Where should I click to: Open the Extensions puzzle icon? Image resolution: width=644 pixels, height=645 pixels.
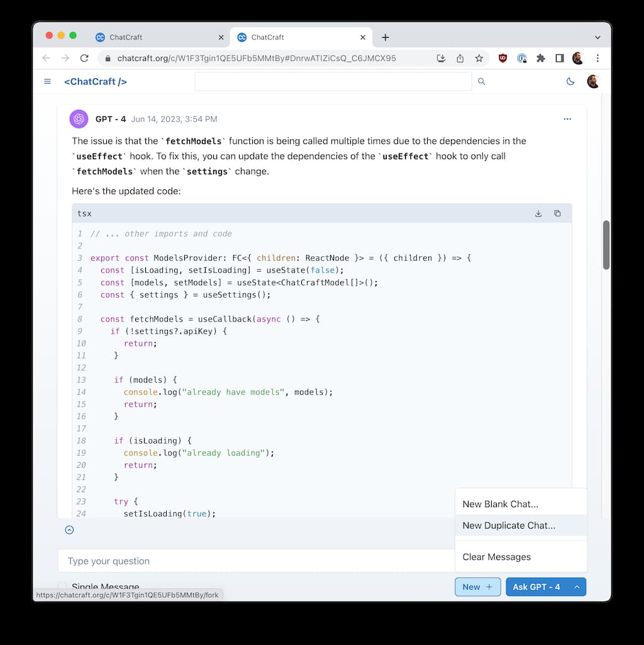540,58
